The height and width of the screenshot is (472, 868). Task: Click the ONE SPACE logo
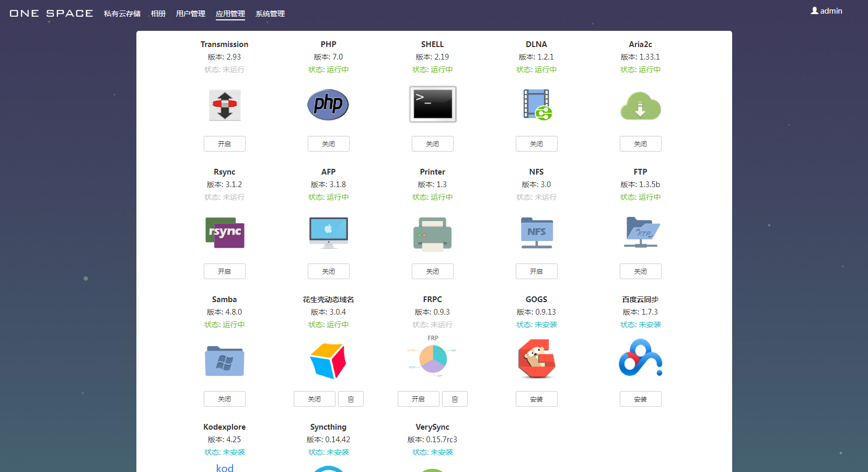pyautogui.click(x=51, y=13)
